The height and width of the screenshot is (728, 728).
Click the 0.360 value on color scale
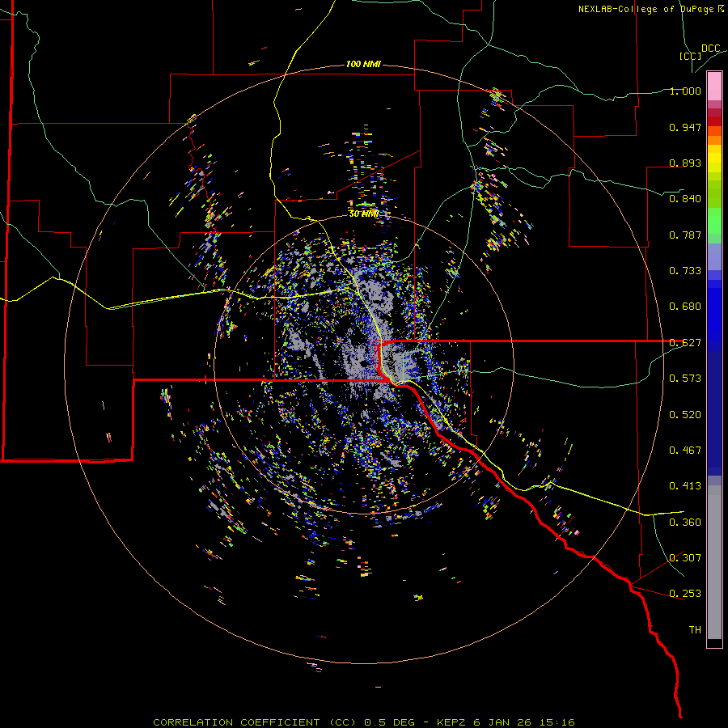685,523
